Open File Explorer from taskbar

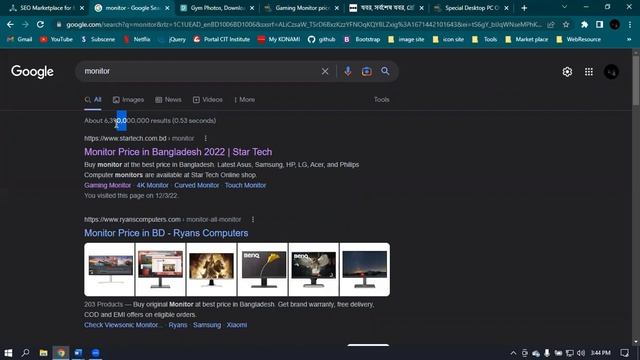coord(43,353)
